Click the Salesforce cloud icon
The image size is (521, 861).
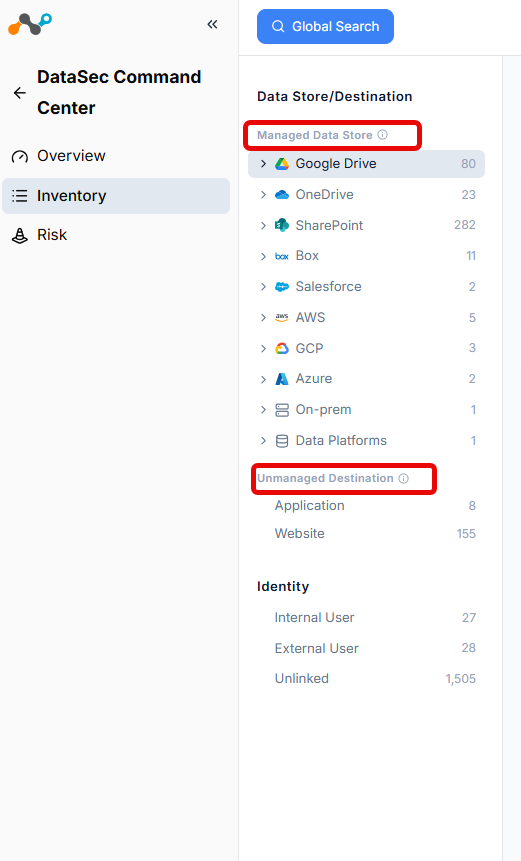coord(282,287)
